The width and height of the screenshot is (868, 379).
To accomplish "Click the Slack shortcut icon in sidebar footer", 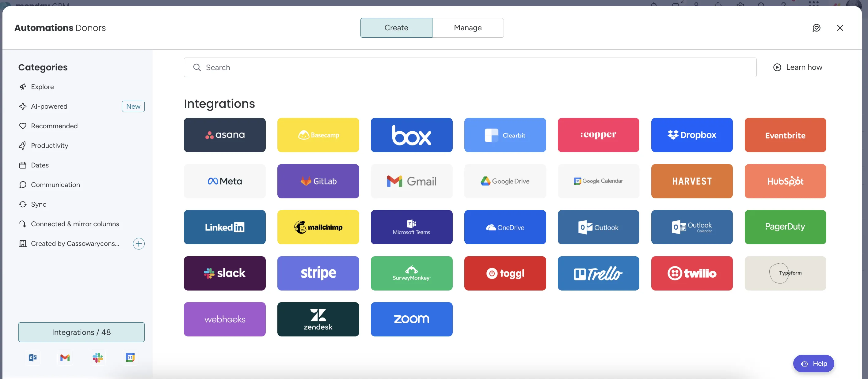I will coord(98,358).
